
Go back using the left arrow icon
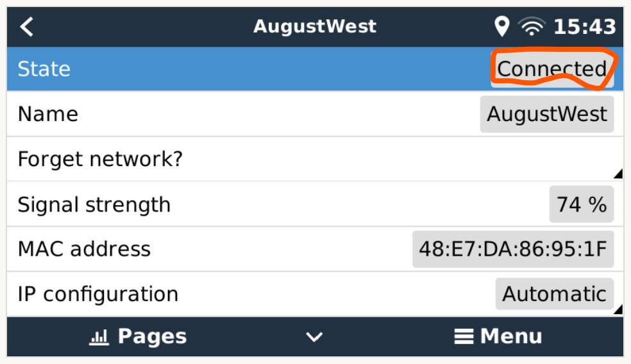tap(26, 27)
